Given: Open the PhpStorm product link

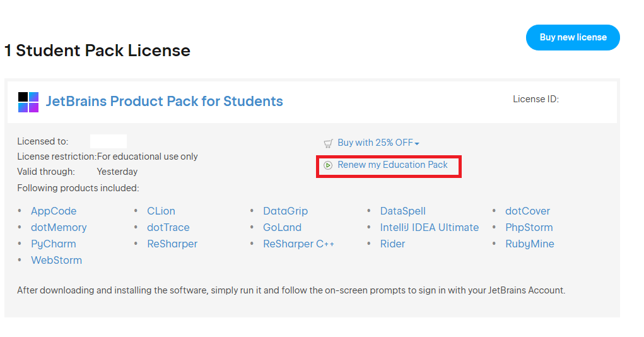Looking at the screenshot, I should tap(529, 227).
